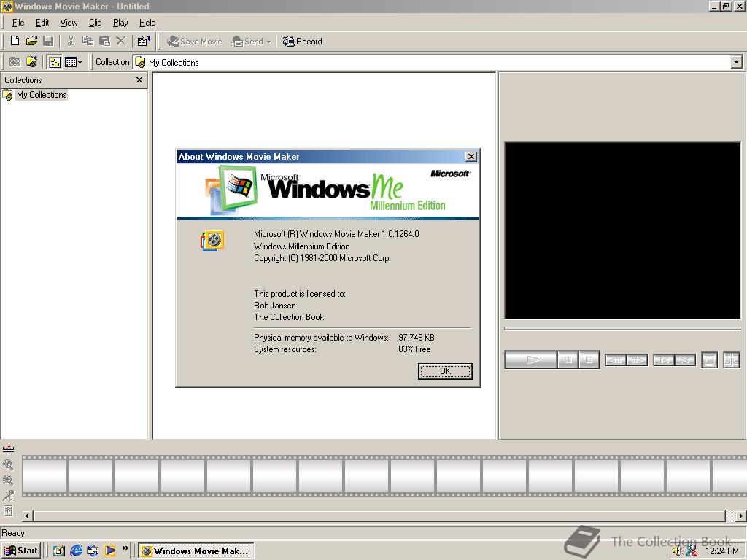Close the About Windows Movie Maker dialog

tap(471, 156)
